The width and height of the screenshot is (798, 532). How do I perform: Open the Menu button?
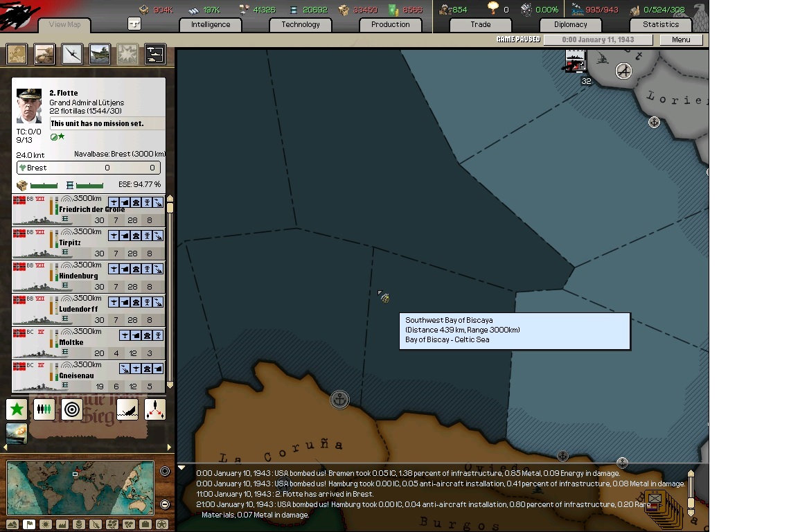pyautogui.click(x=680, y=39)
